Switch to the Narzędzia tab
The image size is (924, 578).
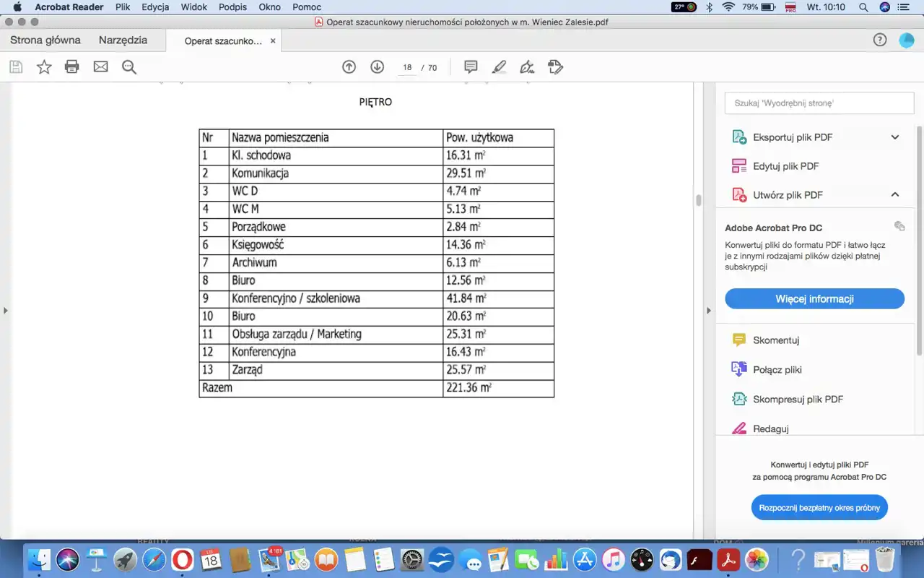123,40
